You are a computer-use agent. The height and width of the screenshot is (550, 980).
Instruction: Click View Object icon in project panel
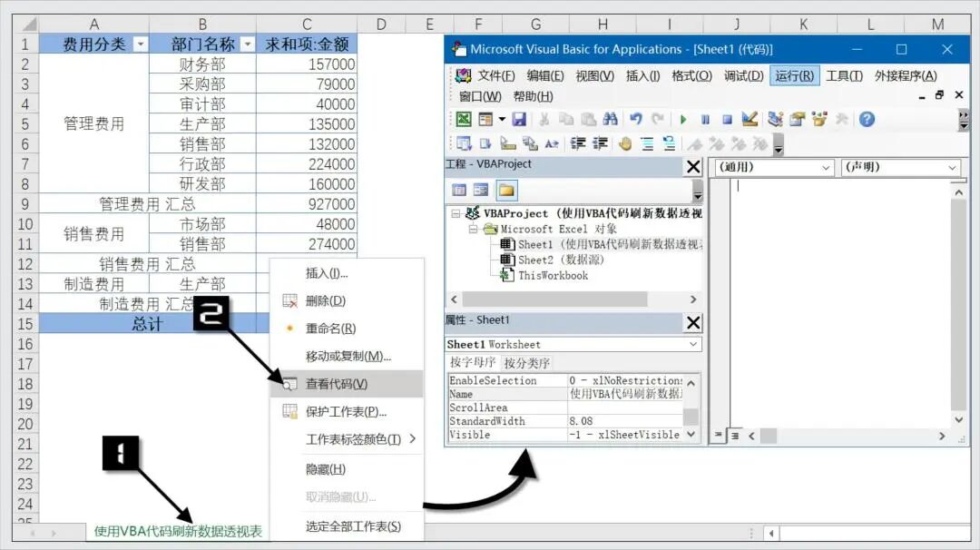click(x=481, y=190)
